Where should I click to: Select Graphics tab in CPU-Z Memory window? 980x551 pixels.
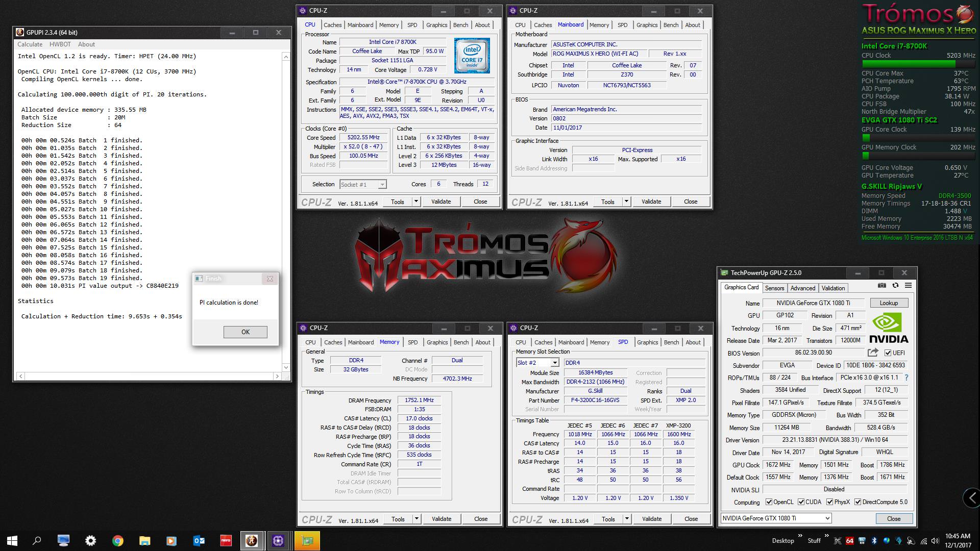click(x=437, y=342)
